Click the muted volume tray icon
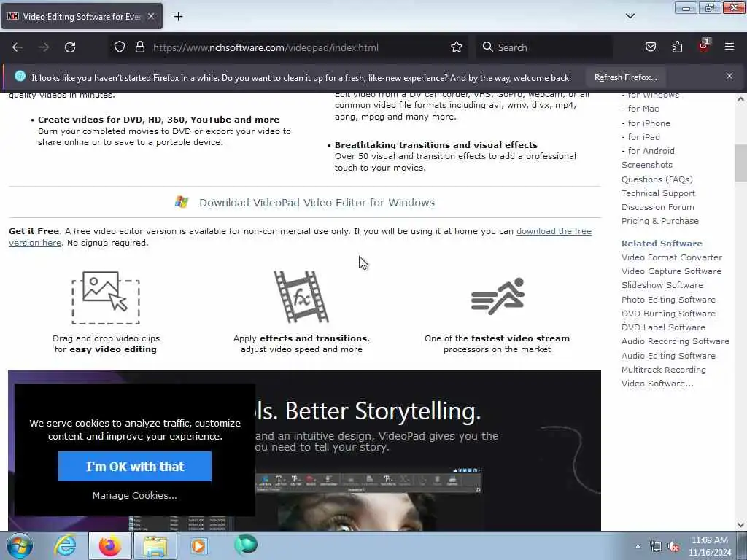 (x=673, y=547)
